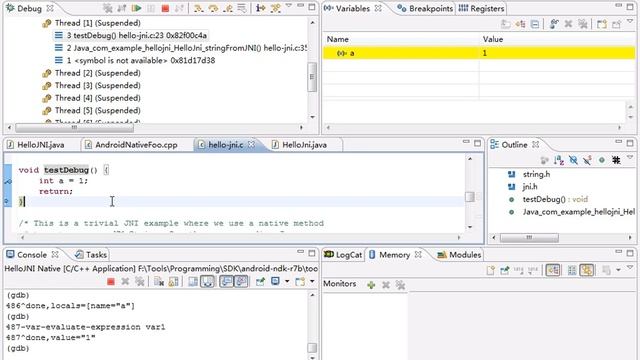Click the Value column header in Variables
Viewport: 640px width, 360px height.
(x=493, y=39)
